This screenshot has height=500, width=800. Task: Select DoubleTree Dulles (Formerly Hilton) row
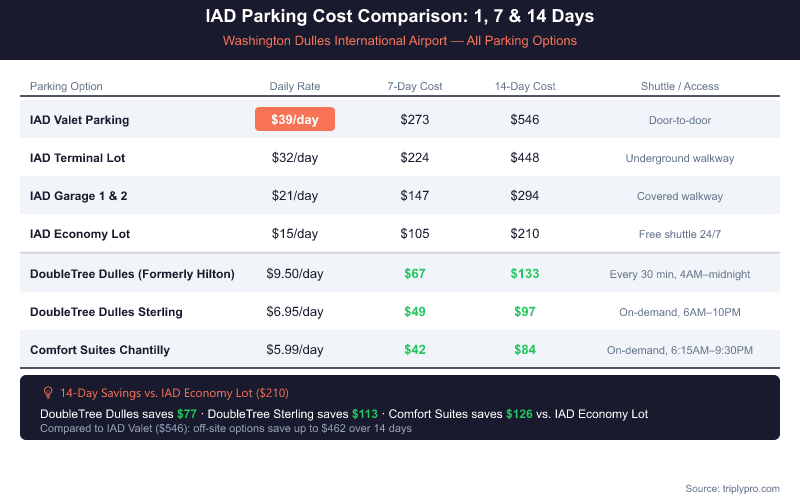(132, 274)
